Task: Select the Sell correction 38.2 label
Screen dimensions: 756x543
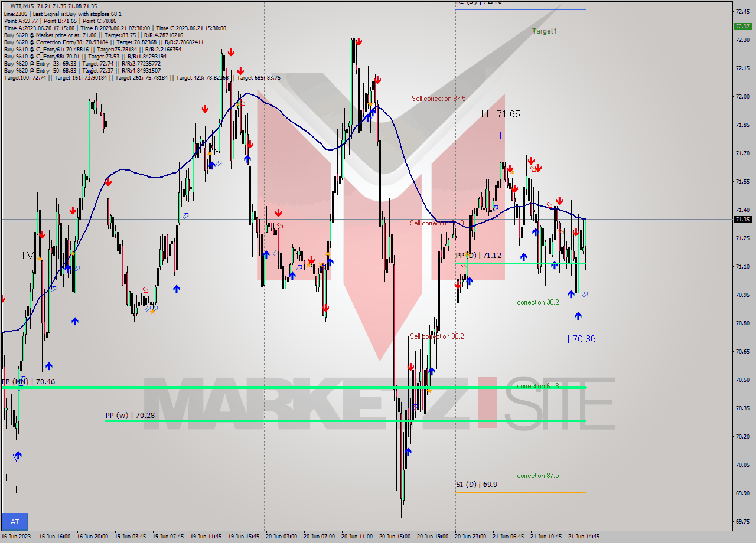Action: click(436, 336)
